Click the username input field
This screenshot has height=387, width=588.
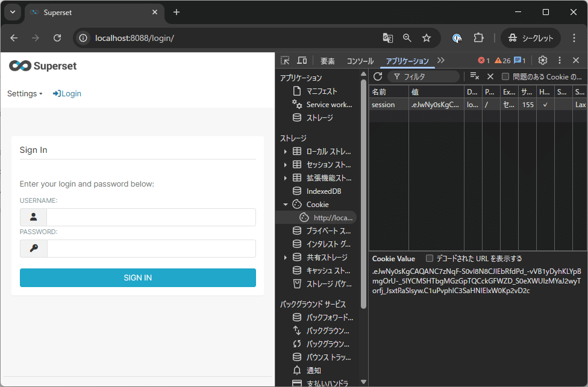coord(151,217)
